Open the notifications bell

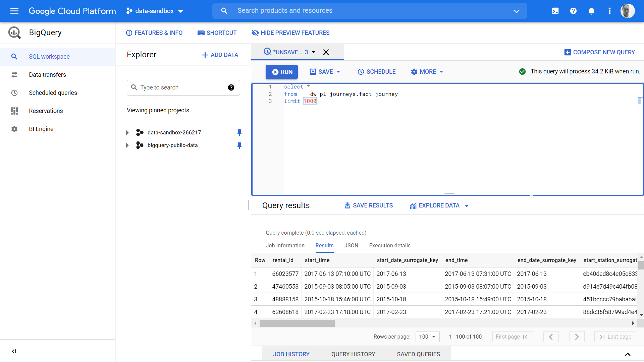click(591, 11)
